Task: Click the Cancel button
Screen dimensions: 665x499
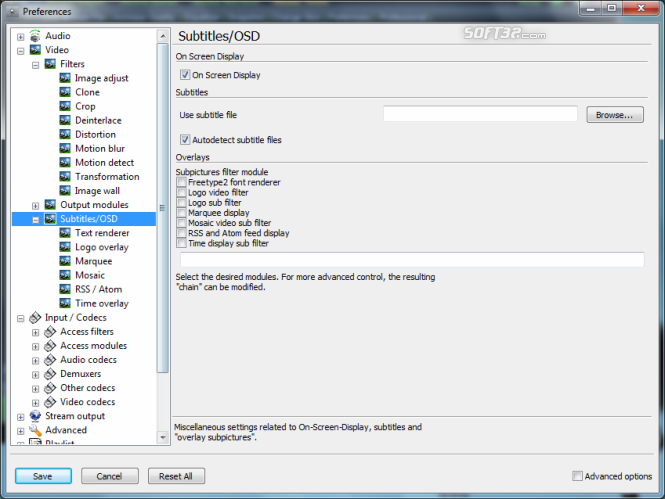Action: pyautogui.click(x=109, y=476)
